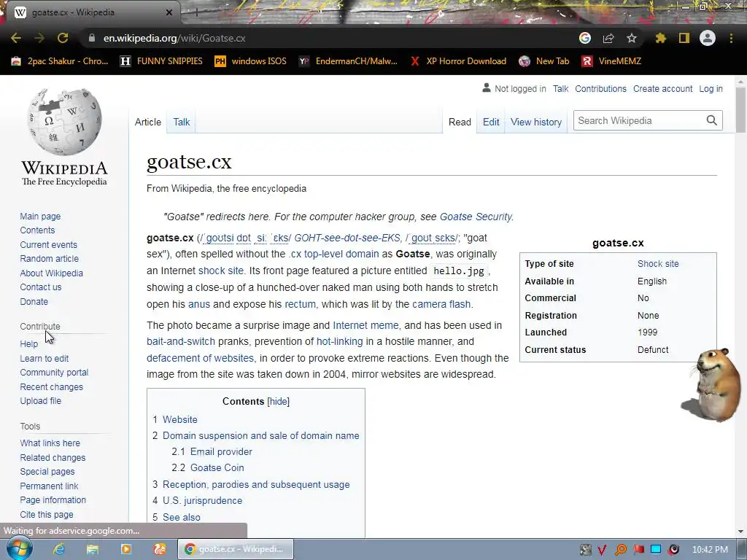Open the Contributions link
This screenshot has width=747, height=560.
tap(600, 88)
